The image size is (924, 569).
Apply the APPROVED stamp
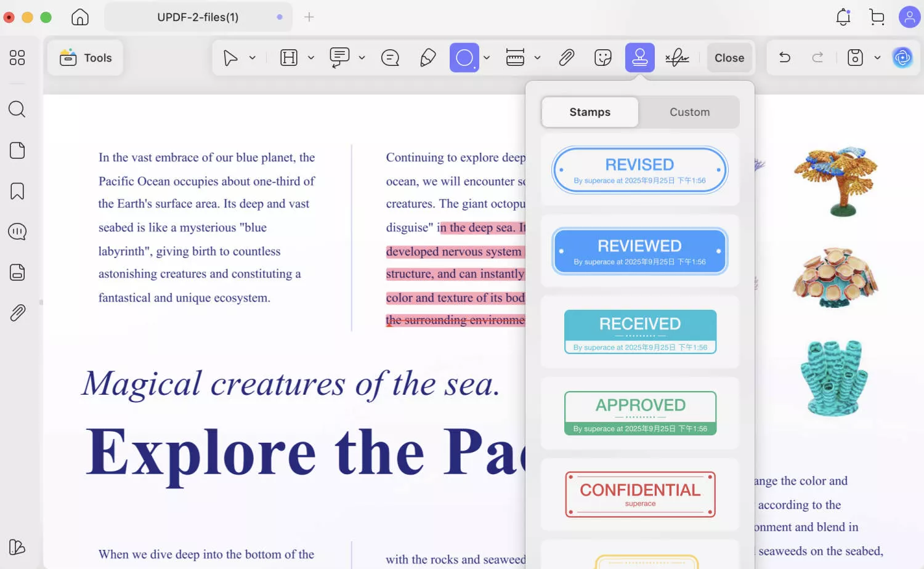[x=639, y=413]
